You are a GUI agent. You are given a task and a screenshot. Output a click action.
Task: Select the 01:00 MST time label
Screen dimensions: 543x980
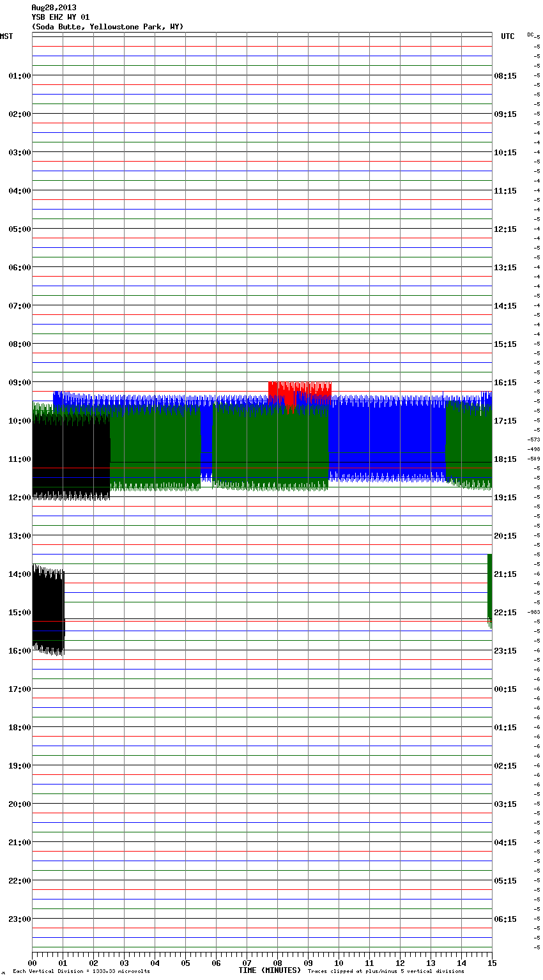[x=19, y=76]
